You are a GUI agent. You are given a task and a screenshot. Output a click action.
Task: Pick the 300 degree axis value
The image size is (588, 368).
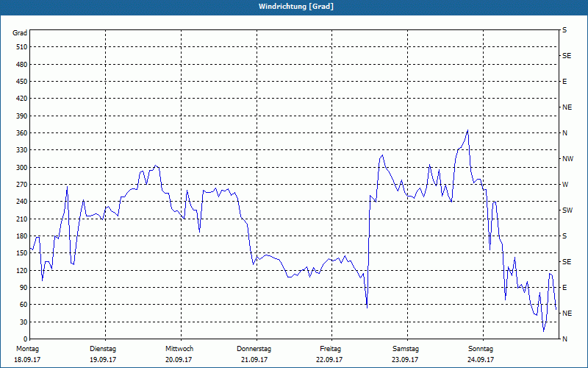[x=22, y=167]
